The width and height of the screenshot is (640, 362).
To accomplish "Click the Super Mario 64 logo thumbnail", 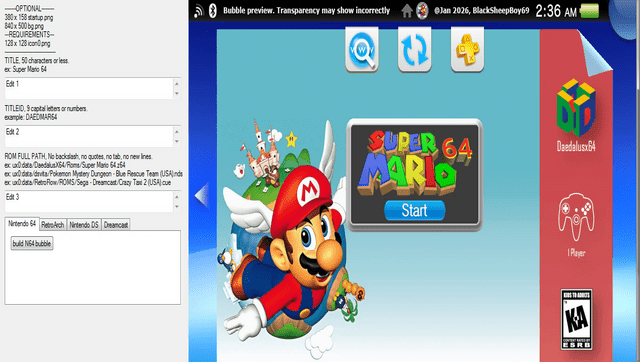I will (414, 162).
